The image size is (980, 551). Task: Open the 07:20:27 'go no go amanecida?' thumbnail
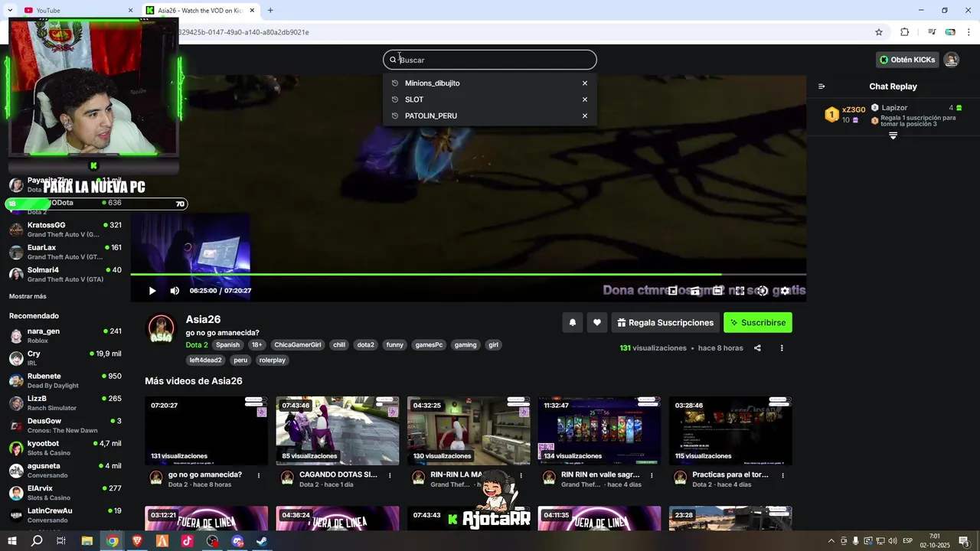207,431
